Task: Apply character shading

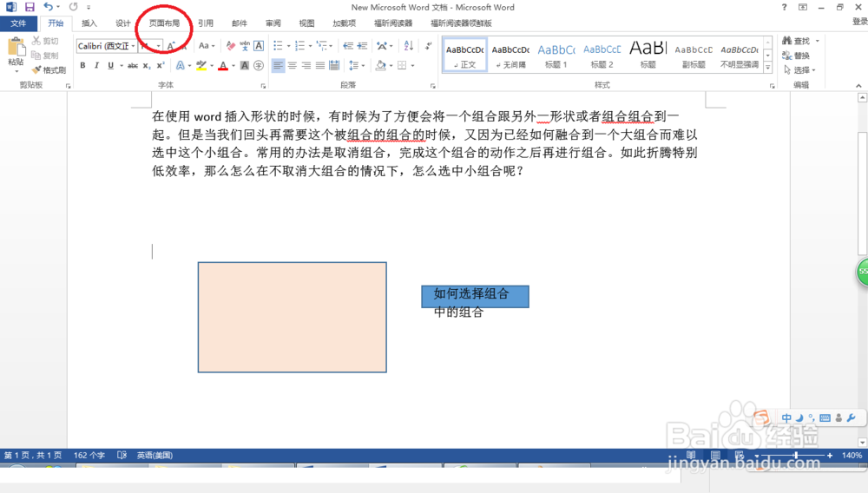Action: point(245,65)
